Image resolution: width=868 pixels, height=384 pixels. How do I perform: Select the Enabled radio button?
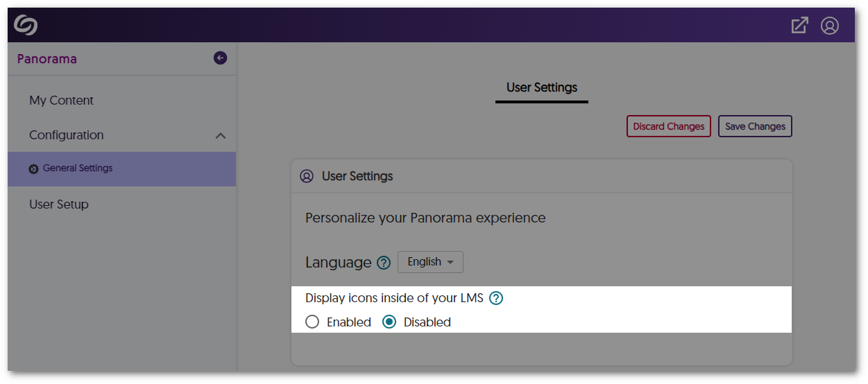tap(312, 322)
